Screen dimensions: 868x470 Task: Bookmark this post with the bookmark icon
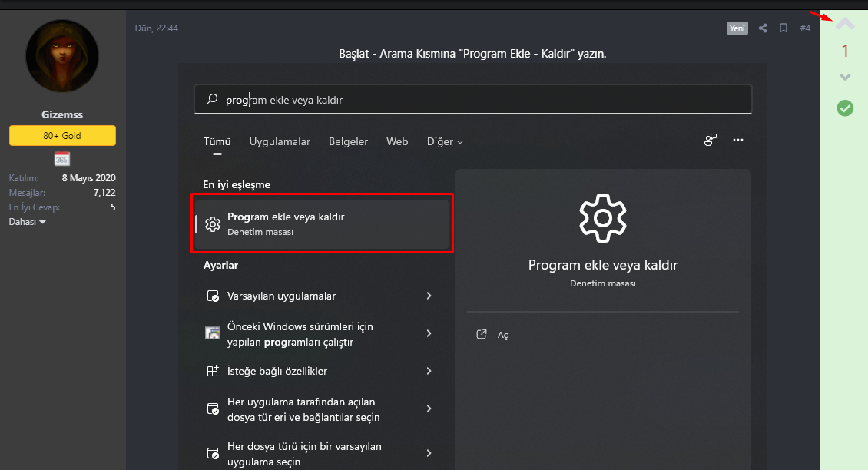pyautogui.click(x=784, y=28)
